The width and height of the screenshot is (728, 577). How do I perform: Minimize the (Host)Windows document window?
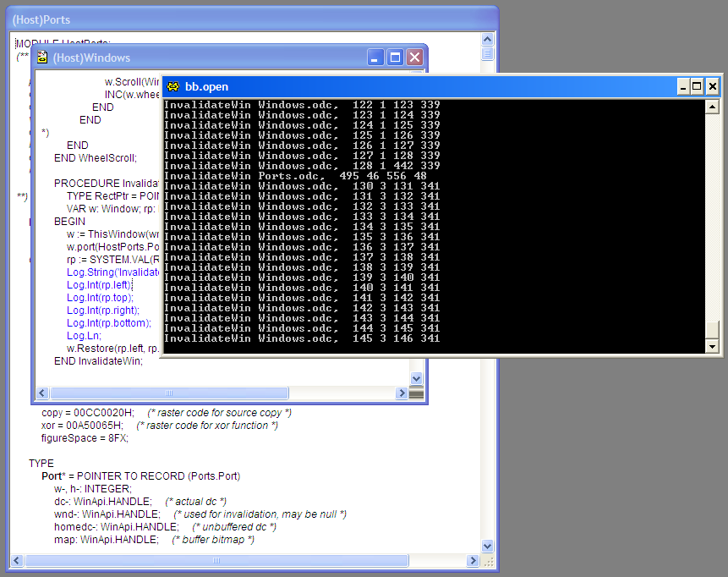point(375,58)
